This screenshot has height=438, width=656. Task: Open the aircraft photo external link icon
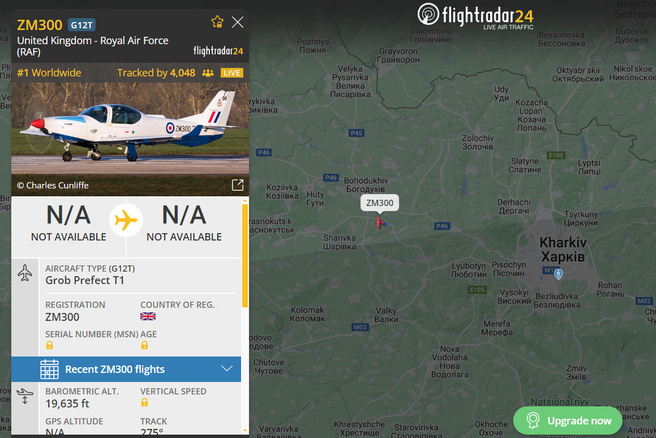click(238, 185)
